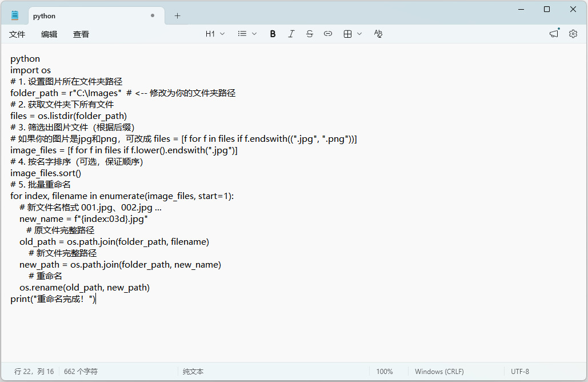588x382 pixels.
Task: Insert a table with the table icon
Action: click(x=347, y=34)
